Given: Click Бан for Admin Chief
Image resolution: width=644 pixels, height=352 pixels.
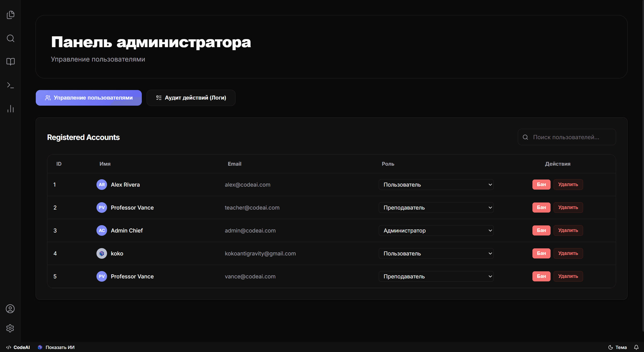Looking at the screenshot, I should (541, 230).
